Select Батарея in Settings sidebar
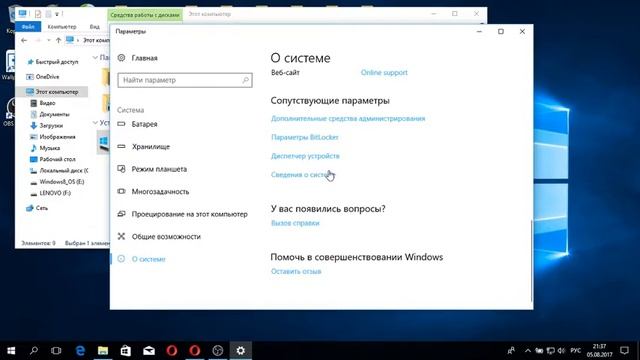The width and height of the screenshot is (640, 360). [x=144, y=124]
